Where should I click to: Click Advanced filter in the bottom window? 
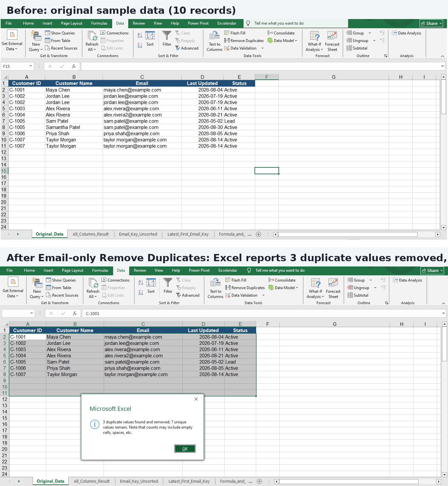pos(188,295)
